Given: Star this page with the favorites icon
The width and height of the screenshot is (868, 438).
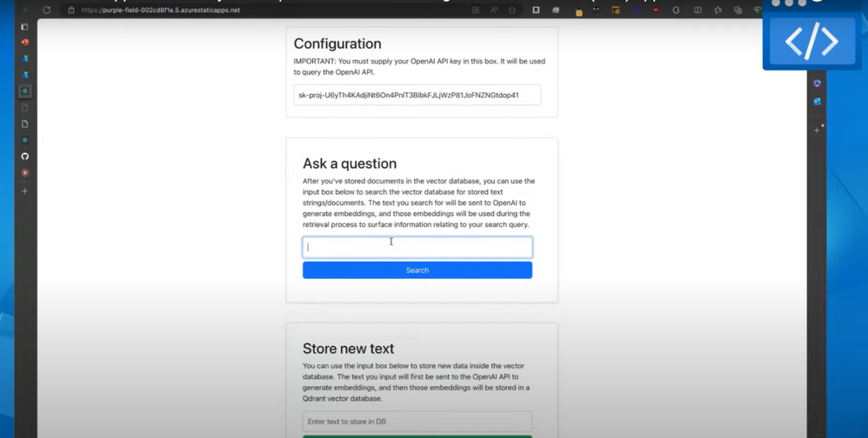Looking at the screenshot, I should point(512,10).
